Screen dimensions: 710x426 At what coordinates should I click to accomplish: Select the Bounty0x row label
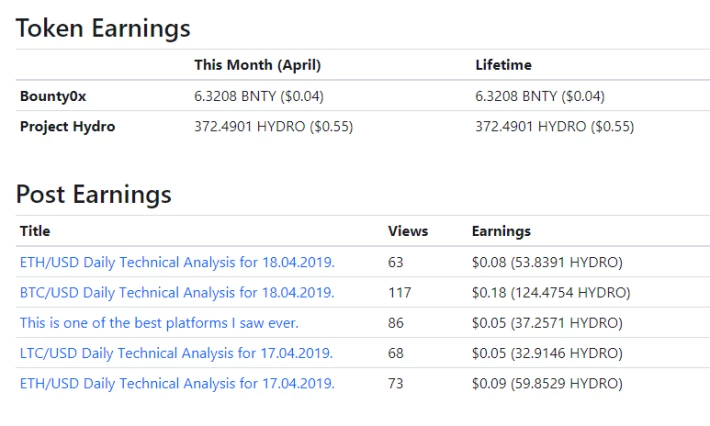pos(53,96)
